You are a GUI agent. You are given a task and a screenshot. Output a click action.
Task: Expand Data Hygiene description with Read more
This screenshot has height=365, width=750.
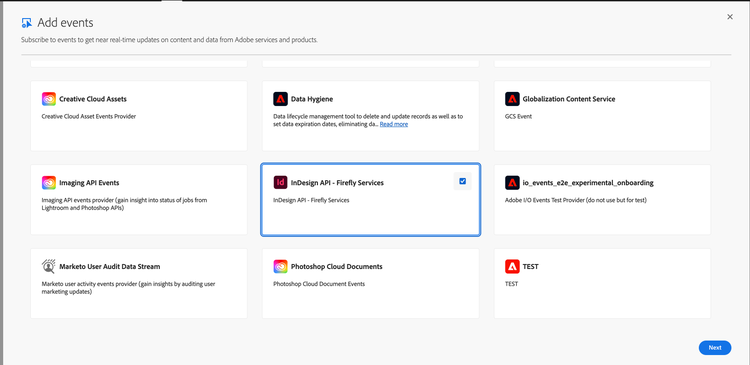(x=394, y=124)
